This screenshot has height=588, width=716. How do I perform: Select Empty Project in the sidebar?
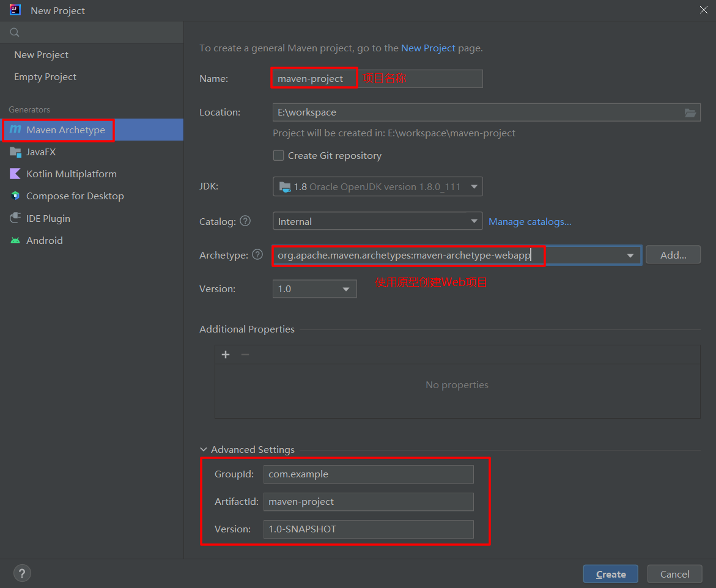click(92, 76)
